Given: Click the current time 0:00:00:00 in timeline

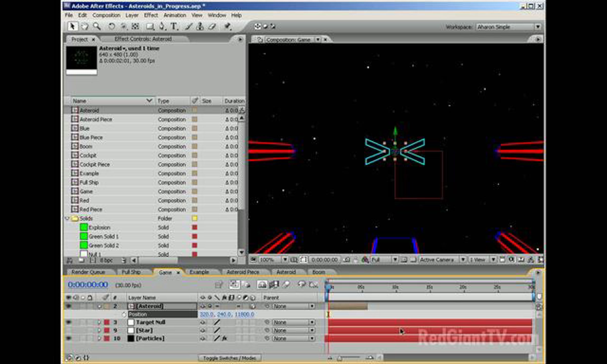Looking at the screenshot, I should coord(88,285).
